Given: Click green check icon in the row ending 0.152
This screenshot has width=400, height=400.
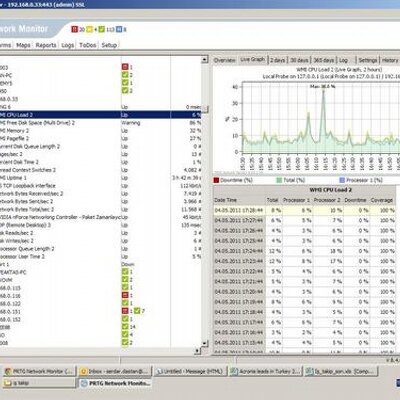Looking at the screenshot, I should [x=125, y=319].
